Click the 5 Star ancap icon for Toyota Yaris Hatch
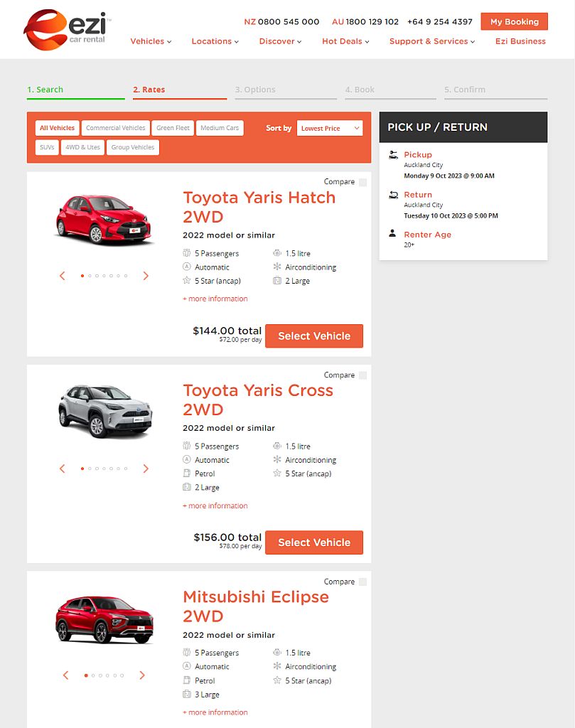The image size is (575, 728). (x=186, y=281)
